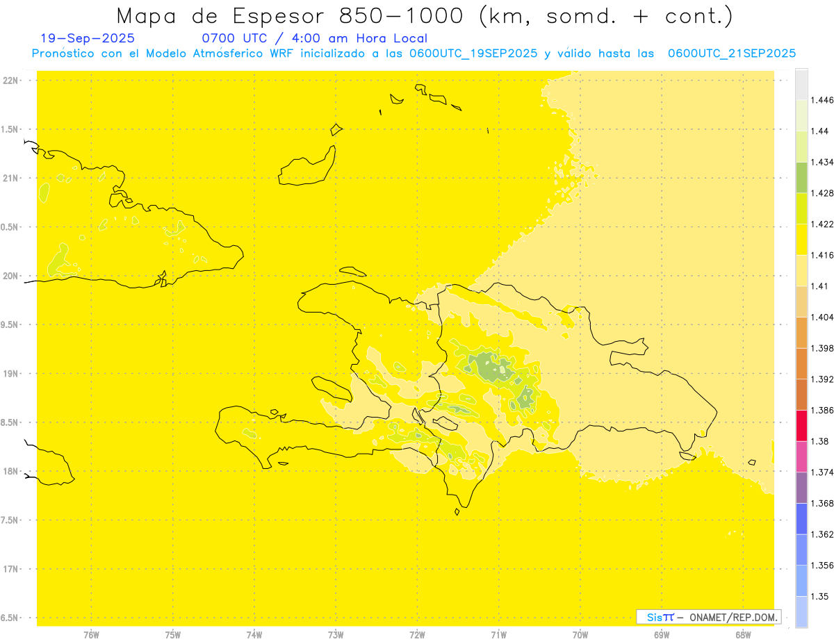Image resolution: width=834 pixels, height=644 pixels.
Task: Select the 76W longitude axis label
Action: (91, 634)
